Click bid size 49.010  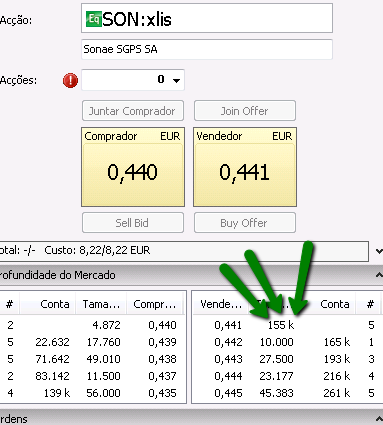(x=103, y=359)
